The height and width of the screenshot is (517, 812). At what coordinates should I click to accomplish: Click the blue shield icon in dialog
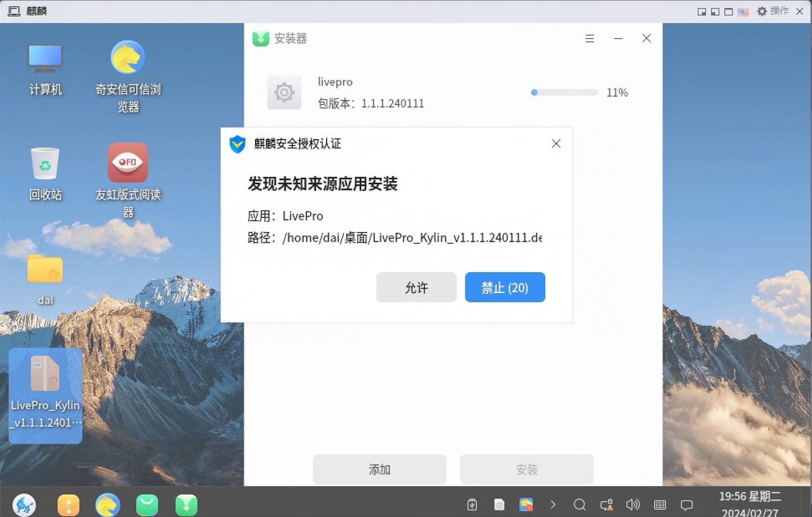coord(237,144)
